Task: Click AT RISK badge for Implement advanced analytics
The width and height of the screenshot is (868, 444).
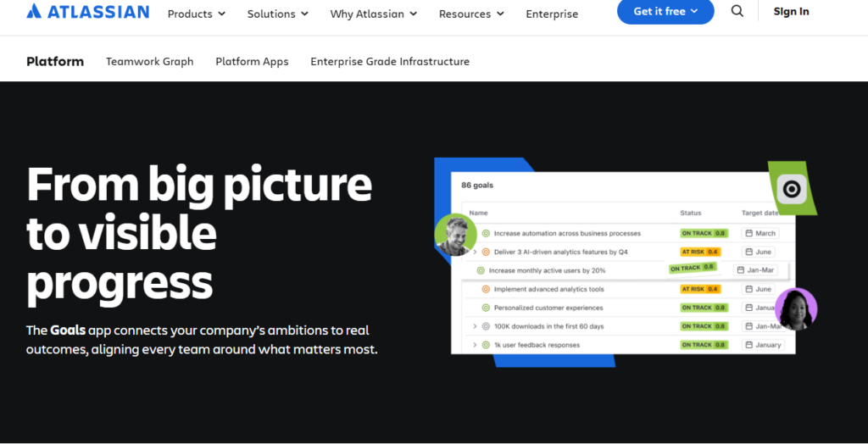Action: coord(700,289)
